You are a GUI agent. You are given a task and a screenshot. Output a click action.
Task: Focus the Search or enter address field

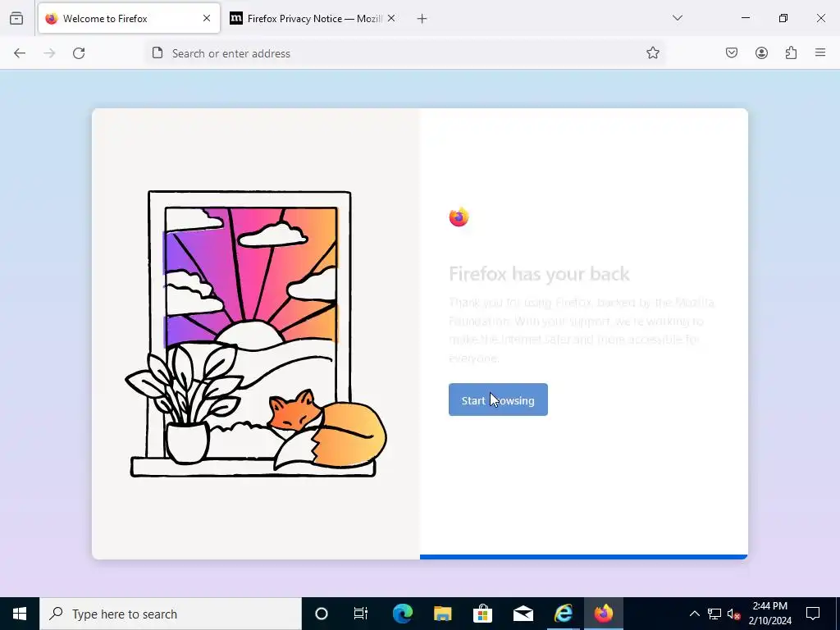tap(404, 53)
